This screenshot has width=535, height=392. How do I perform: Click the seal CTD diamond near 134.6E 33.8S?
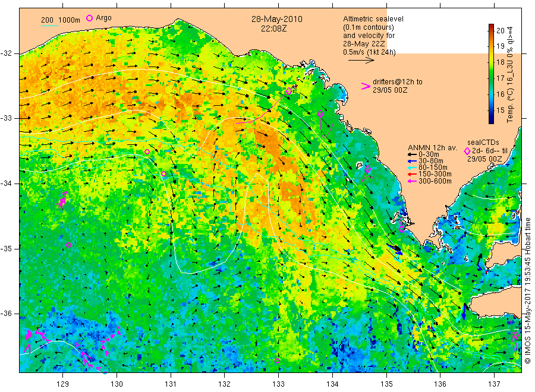368,169
